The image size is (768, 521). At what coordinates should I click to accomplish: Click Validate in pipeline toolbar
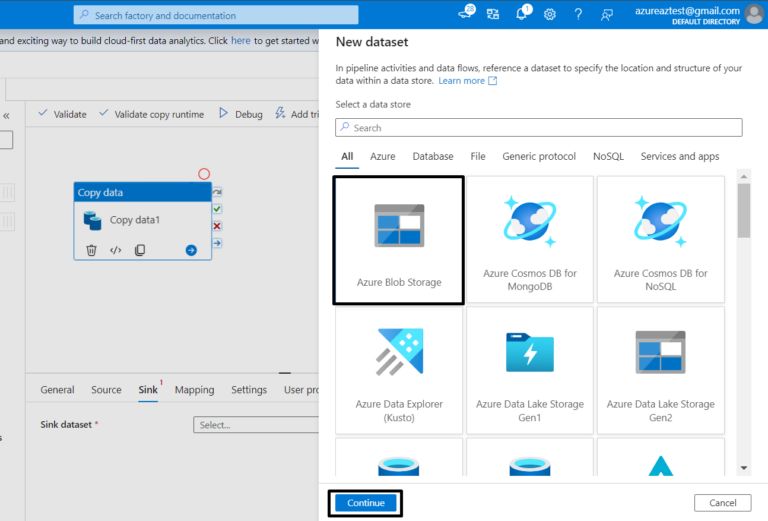point(62,114)
